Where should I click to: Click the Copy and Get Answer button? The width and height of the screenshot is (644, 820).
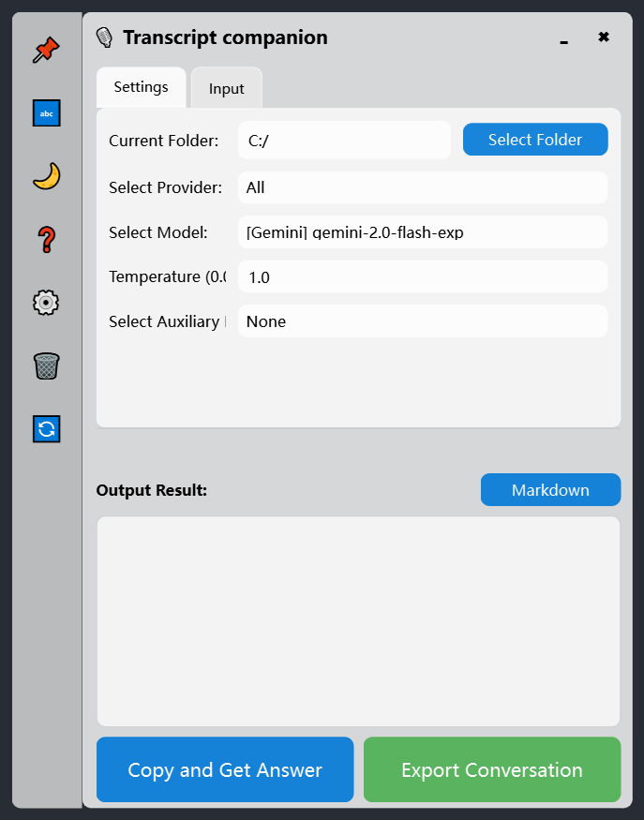click(224, 768)
